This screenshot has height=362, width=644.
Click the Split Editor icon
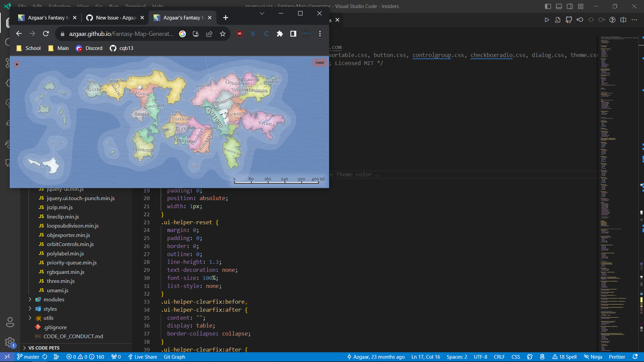pyautogui.click(x=624, y=20)
